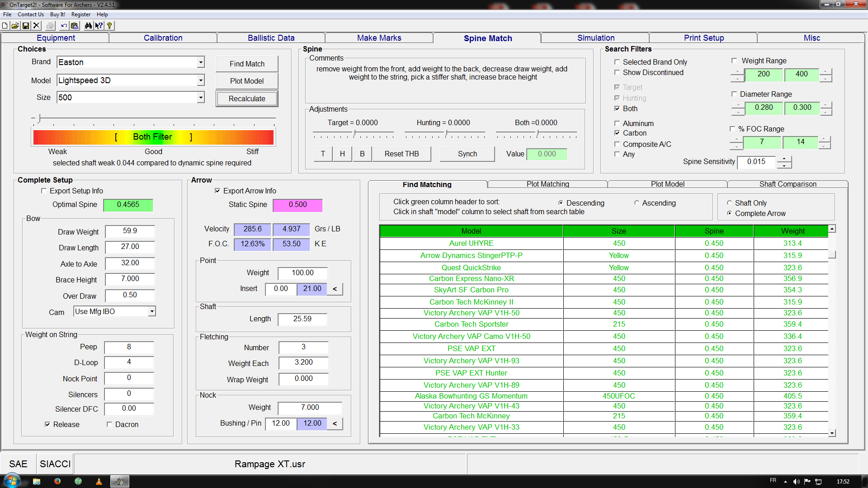Image resolution: width=868 pixels, height=488 pixels.
Task: Click the Hunting adjustment slider
Action: click(446, 133)
